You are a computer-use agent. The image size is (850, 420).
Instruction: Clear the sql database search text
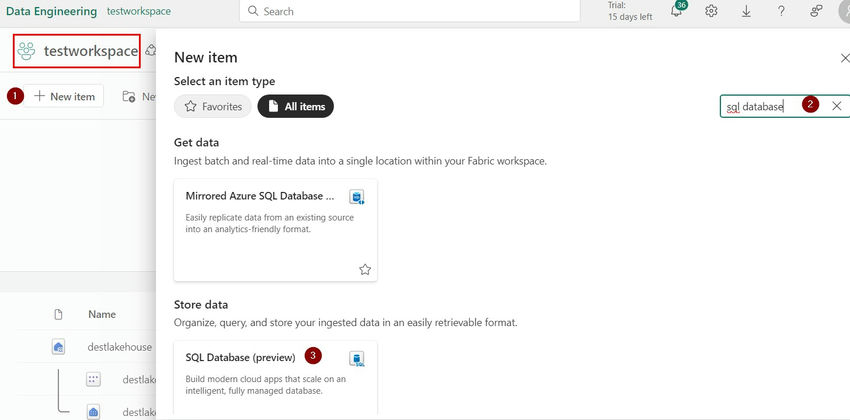pyautogui.click(x=836, y=106)
